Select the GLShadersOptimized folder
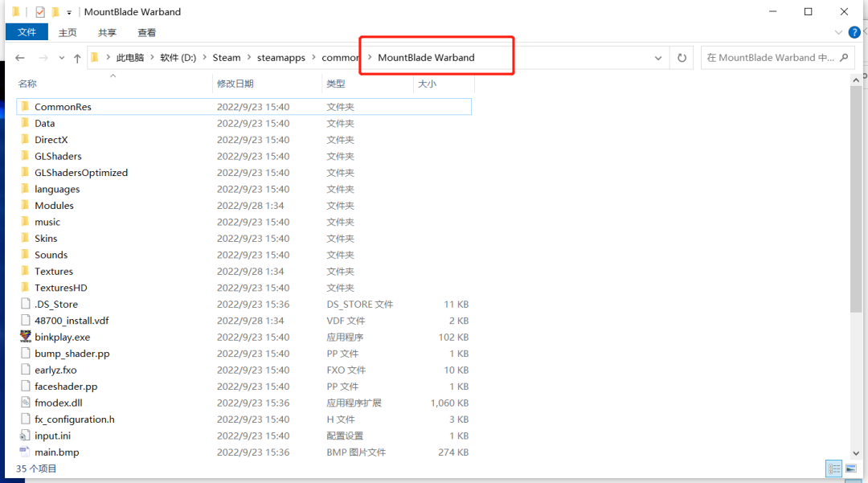 81,173
